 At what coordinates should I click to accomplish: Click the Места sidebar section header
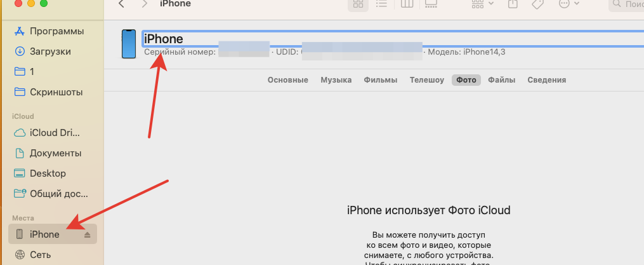(x=23, y=218)
